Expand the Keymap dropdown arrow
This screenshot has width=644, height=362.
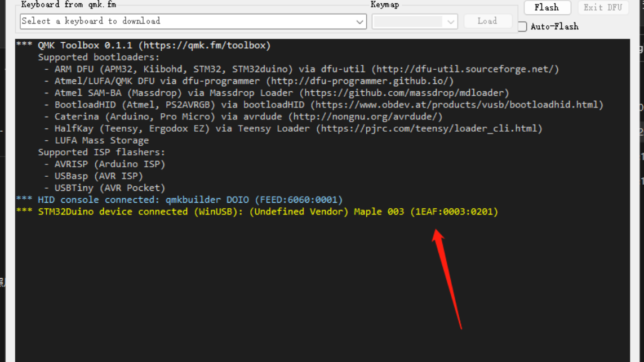(451, 21)
